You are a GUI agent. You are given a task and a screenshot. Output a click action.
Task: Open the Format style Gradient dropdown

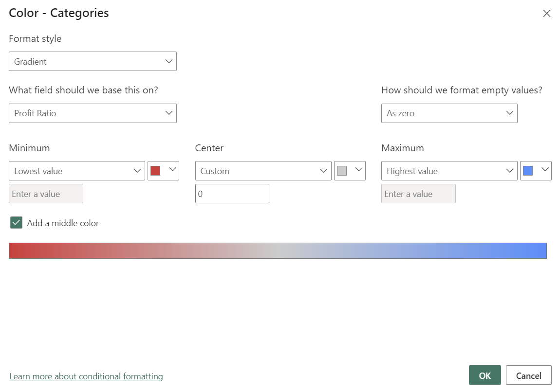click(x=93, y=62)
